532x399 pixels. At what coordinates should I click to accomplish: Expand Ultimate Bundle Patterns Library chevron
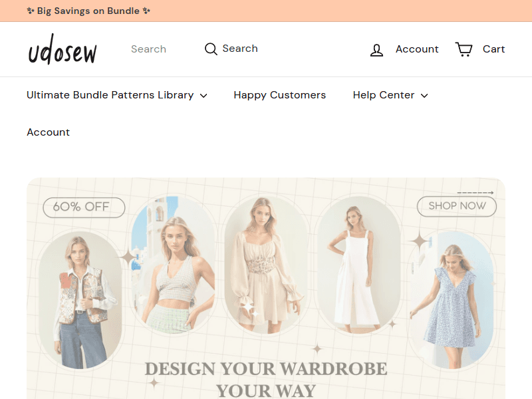pyautogui.click(x=203, y=96)
